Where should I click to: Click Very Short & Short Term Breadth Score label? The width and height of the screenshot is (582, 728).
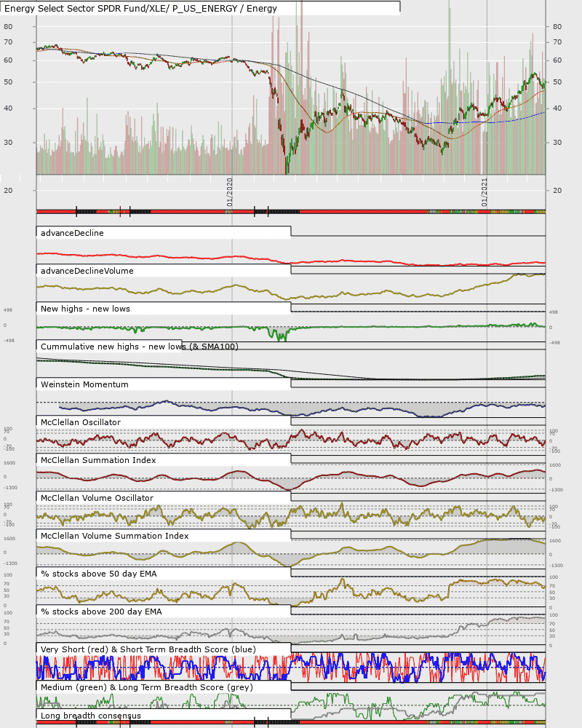148,649
